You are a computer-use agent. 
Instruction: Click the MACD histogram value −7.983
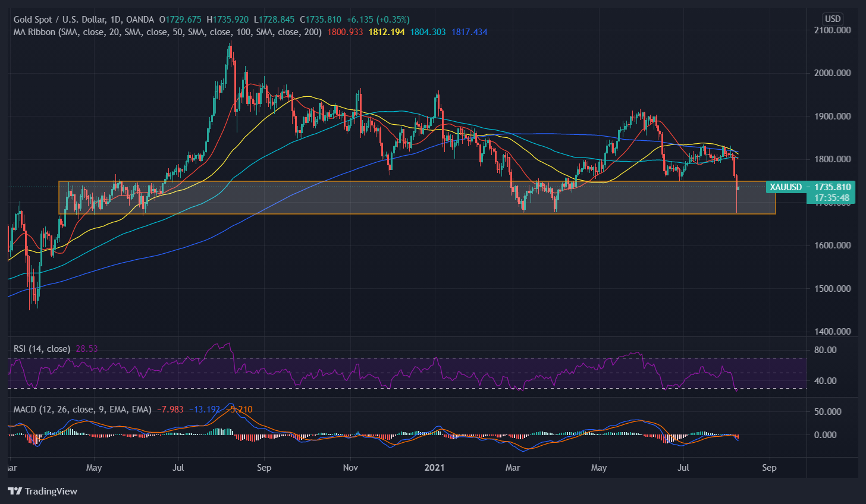170,409
